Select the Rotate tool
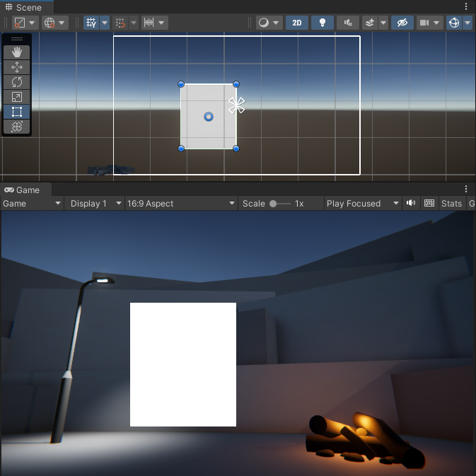This screenshot has height=476, width=476. click(17, 82)
